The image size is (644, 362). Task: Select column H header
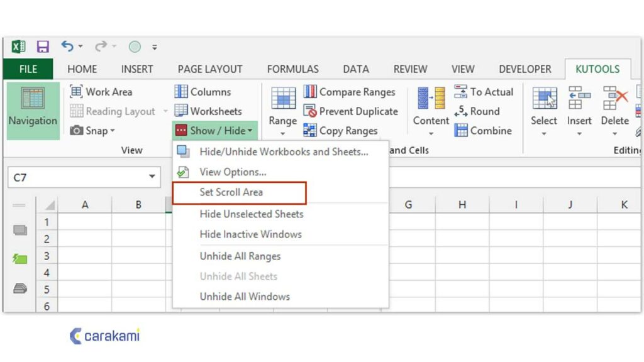(x=462, y=204)
